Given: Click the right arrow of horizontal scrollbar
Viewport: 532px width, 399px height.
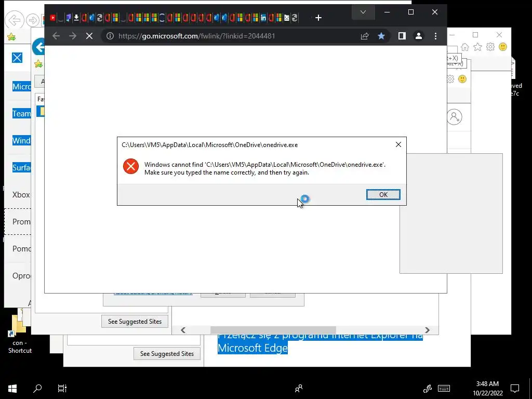Looking at the screenshot, I should 427,330.
